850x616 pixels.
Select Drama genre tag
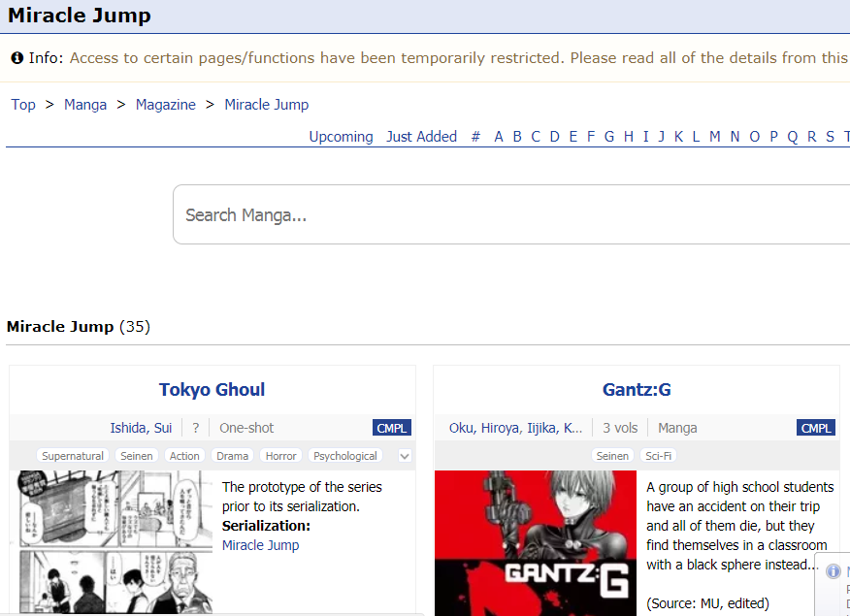click(x=233, y=456)
